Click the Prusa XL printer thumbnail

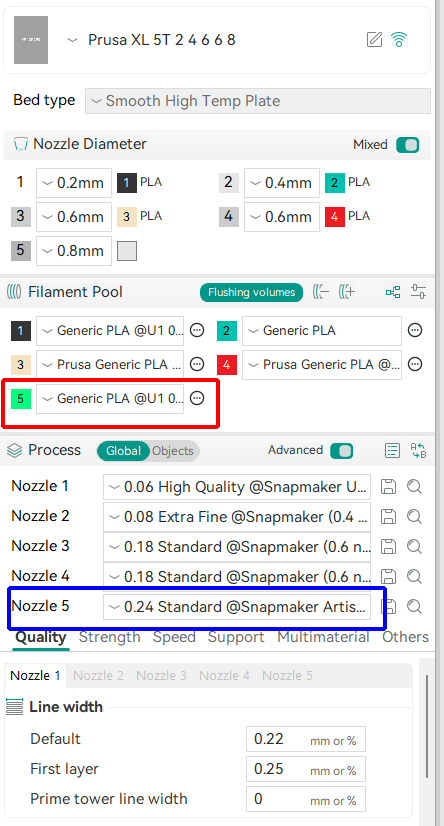click(x=31, y=40)
